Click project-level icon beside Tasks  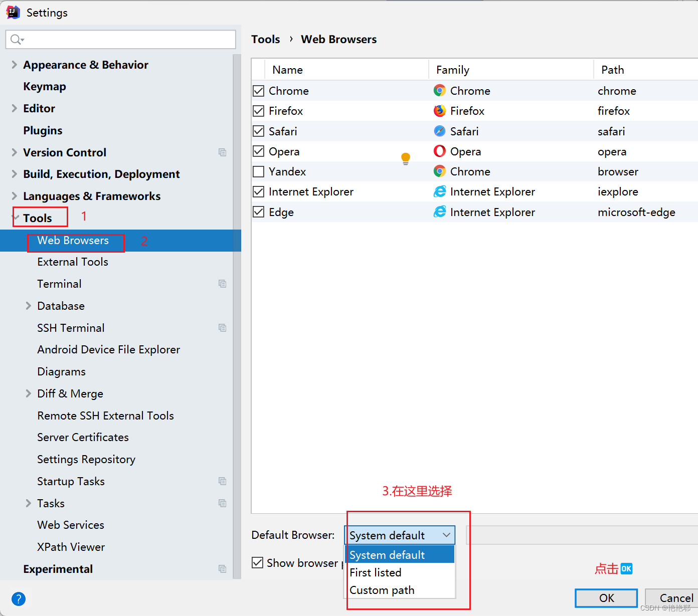coord(223,503)
